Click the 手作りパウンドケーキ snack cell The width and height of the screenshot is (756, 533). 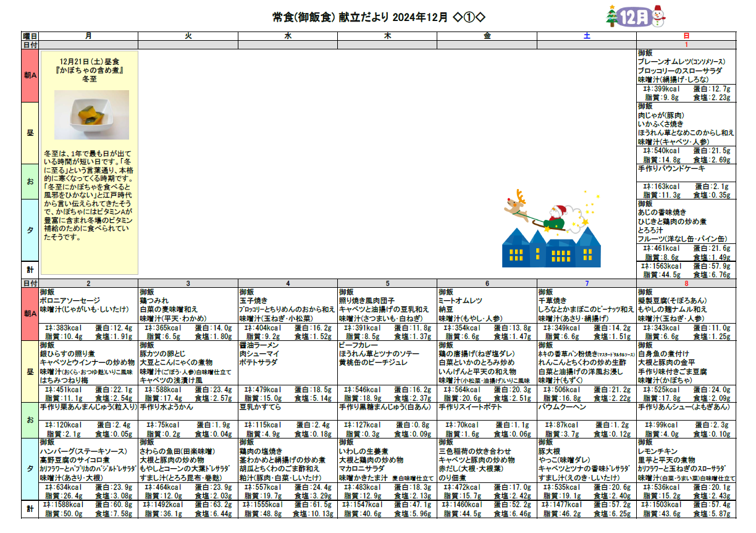[668, 168]
